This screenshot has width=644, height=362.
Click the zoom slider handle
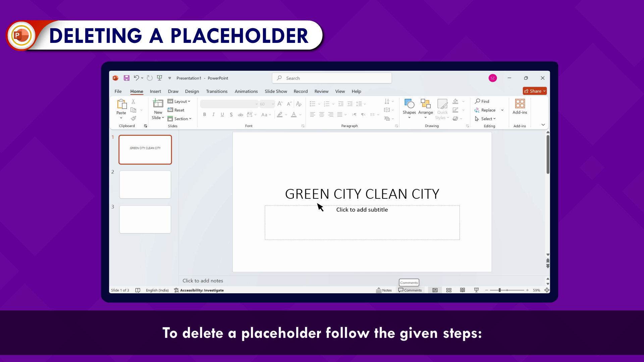(x=499, y=290)
